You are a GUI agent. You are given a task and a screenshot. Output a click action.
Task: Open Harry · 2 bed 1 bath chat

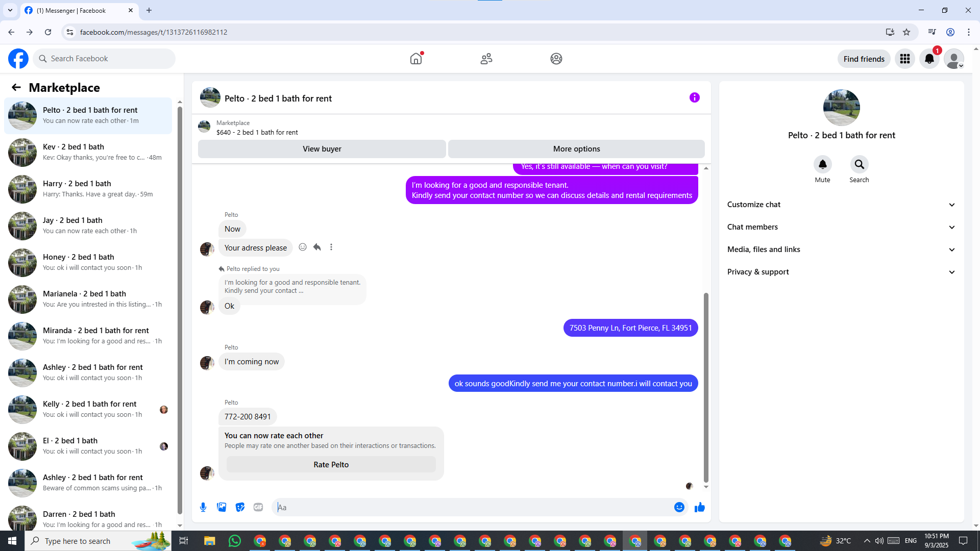click(x=88, y=189)
